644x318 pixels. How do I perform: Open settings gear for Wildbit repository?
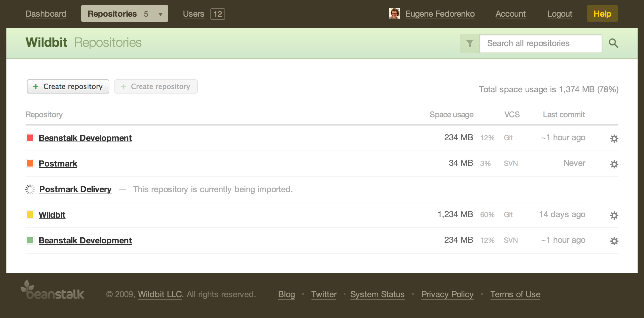pos(614,215)
